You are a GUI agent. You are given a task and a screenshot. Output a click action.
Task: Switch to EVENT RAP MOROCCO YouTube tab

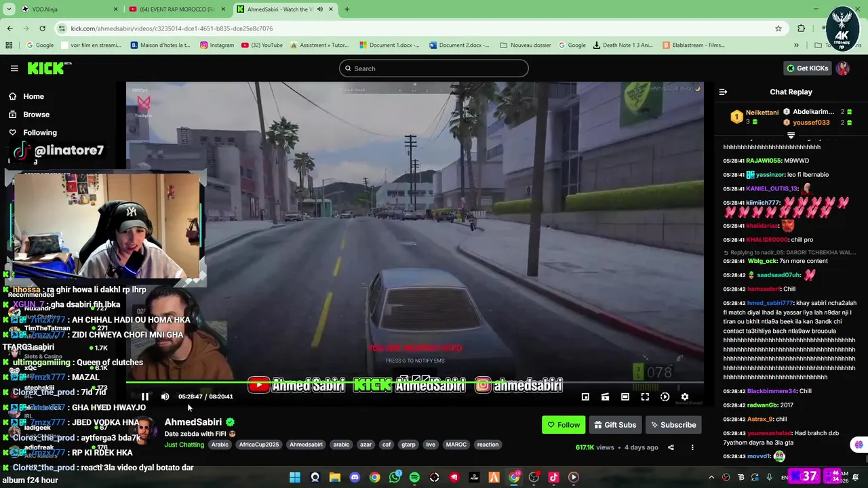tap(176, 9)
